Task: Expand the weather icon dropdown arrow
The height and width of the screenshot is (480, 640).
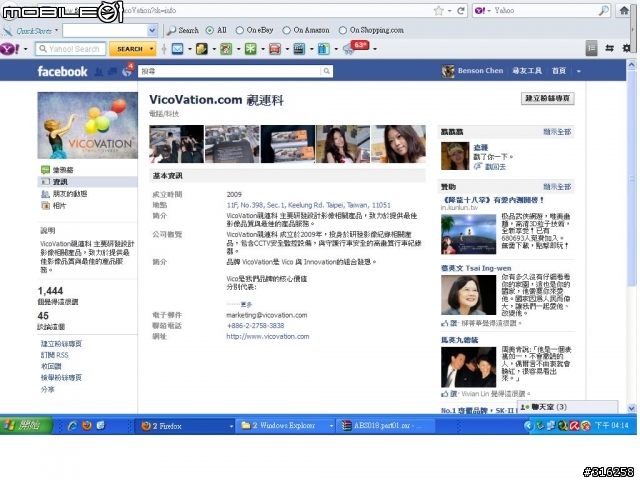Action: pos(375,49)
